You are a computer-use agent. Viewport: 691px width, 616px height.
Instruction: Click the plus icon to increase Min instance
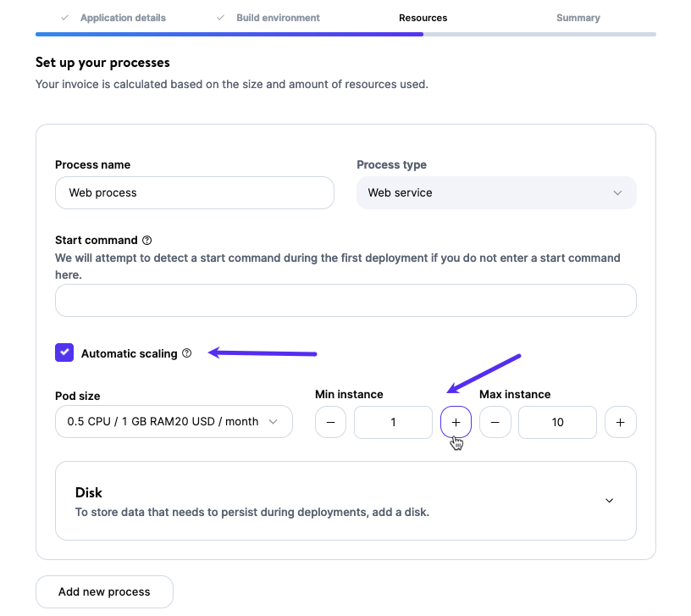pyautogui.click(x=456, y=421)
